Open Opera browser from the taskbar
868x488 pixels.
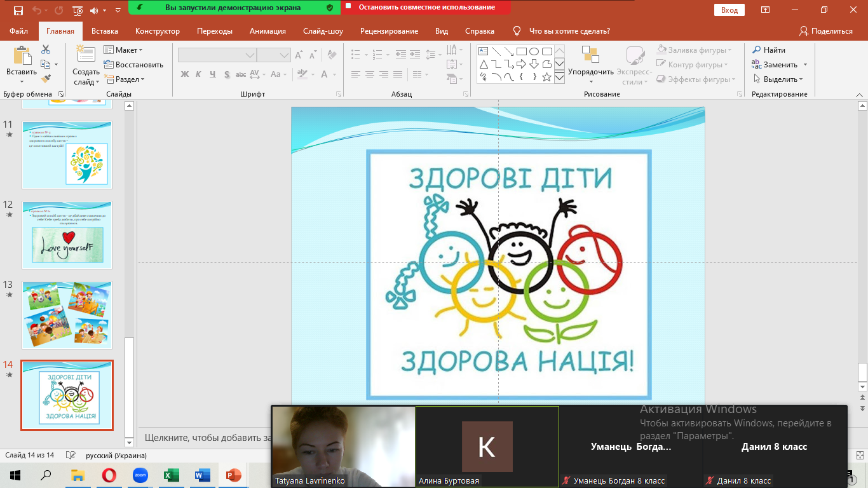[109, 475]
